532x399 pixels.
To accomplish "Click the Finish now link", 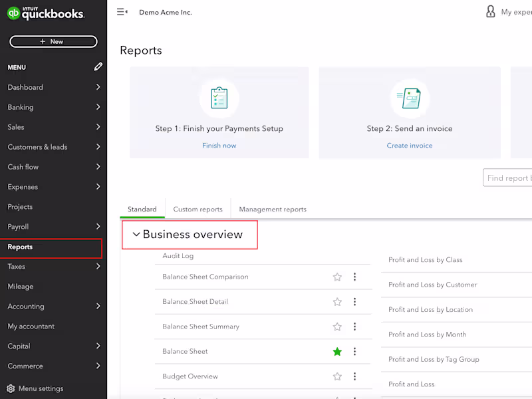I will [x=219, y=146].
